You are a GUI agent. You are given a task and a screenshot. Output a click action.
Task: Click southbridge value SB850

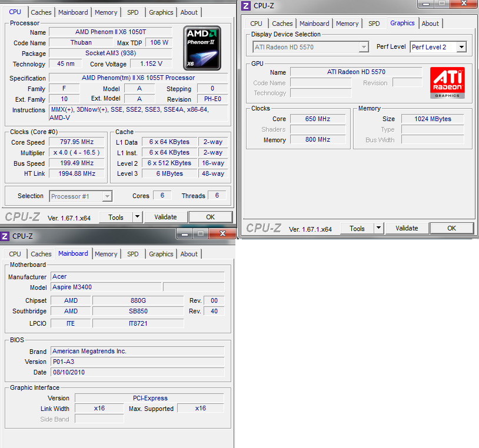138,311
